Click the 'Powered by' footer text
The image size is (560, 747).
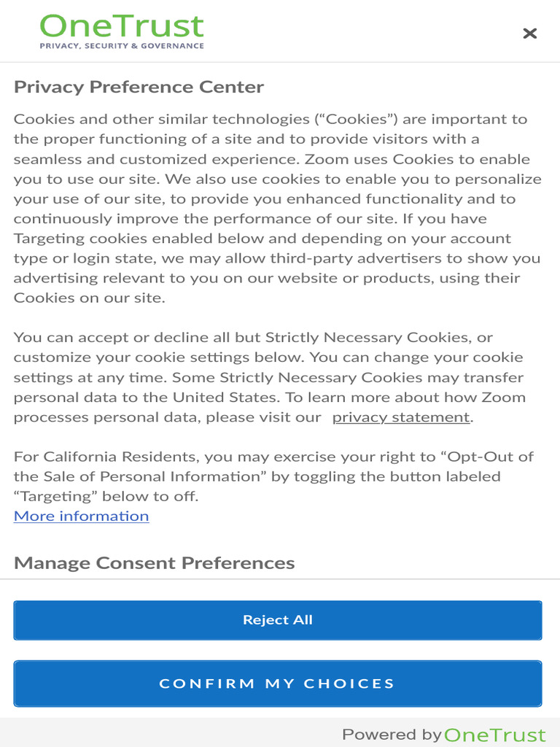pos(391,735)
